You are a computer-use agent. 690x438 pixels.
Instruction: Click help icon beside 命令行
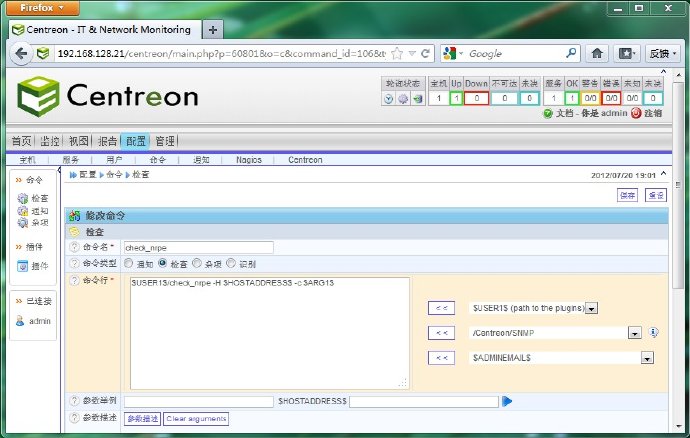coord(75,280)
